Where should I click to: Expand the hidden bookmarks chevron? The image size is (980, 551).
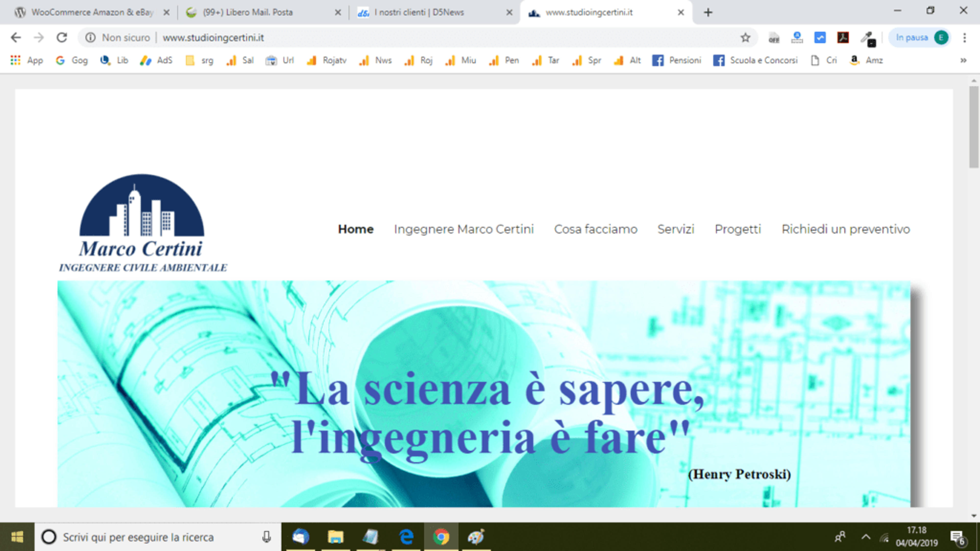click(x=963, y=60)
